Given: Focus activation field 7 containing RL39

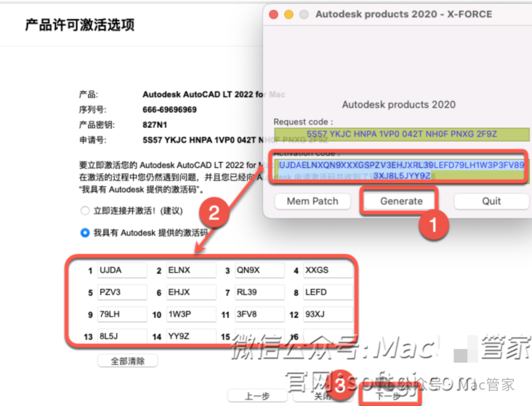Looking at the screenshot, I should point(260,292).
